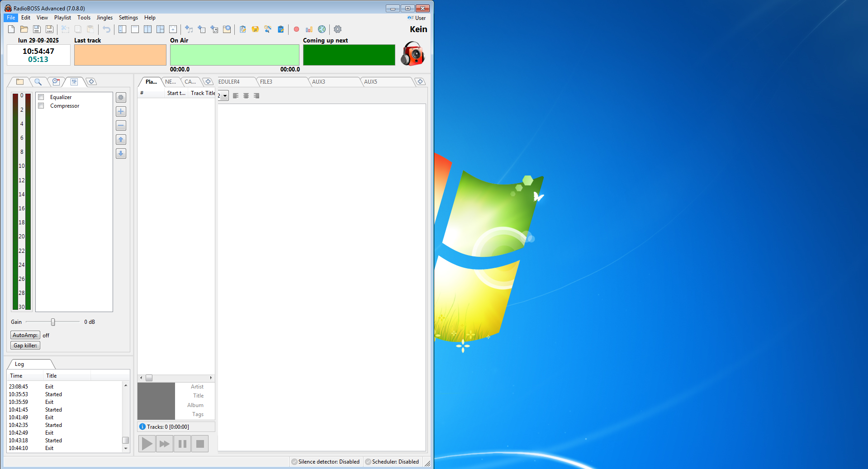
Task: Switch to the FILE3 tab
Action: coord(266,82)
